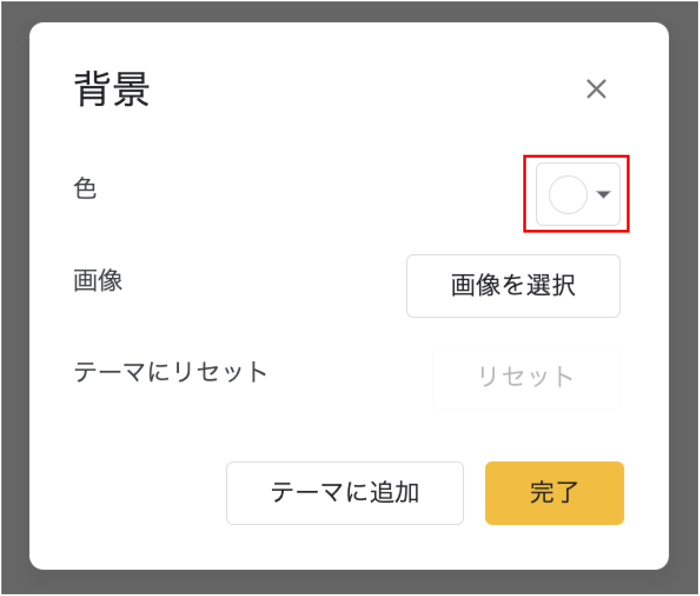Finish editing by pressing 完了

pos(554,493)
